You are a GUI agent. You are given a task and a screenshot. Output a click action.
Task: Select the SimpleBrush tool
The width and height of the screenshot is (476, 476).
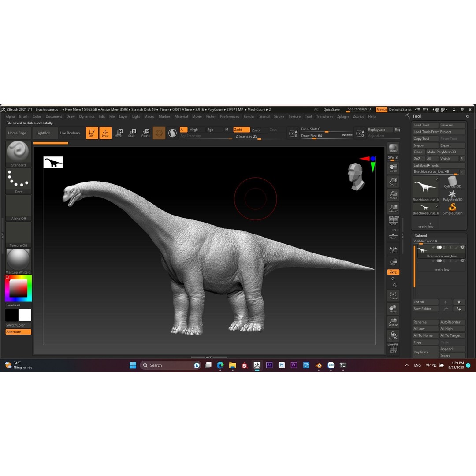click(x=452, y=209)
